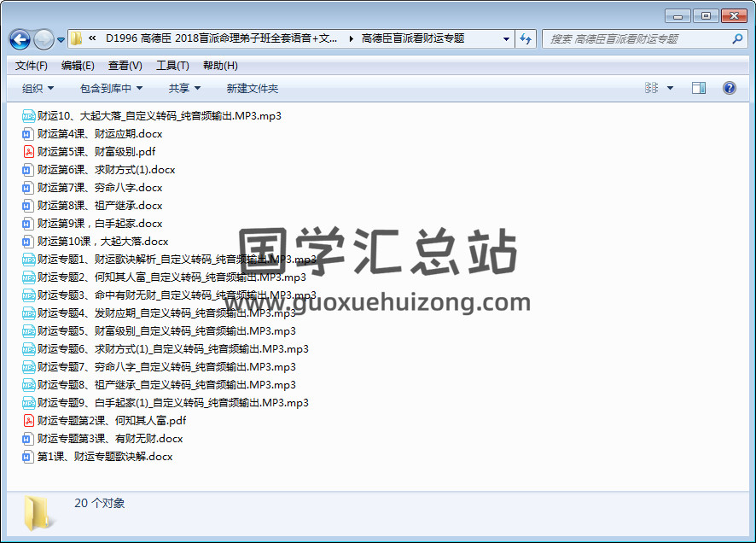Maximize the Explorer window
This screenshot has width=756, height=543.
(706, 16)
